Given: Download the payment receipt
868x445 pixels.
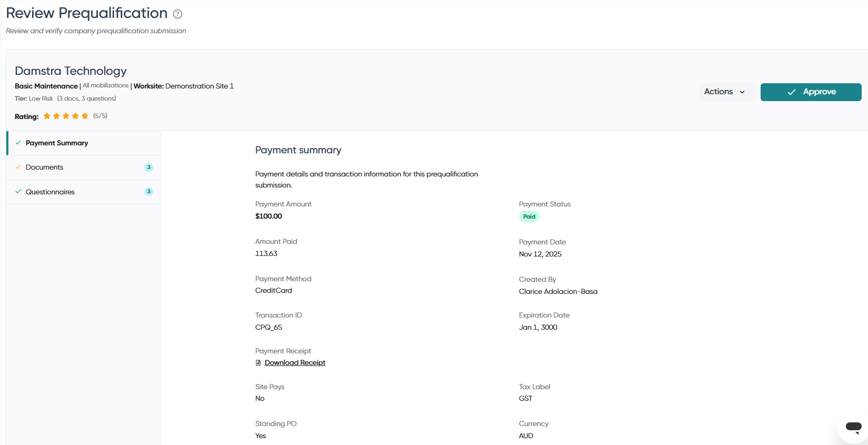Looking at the screenshot, I should pos(295,363).
